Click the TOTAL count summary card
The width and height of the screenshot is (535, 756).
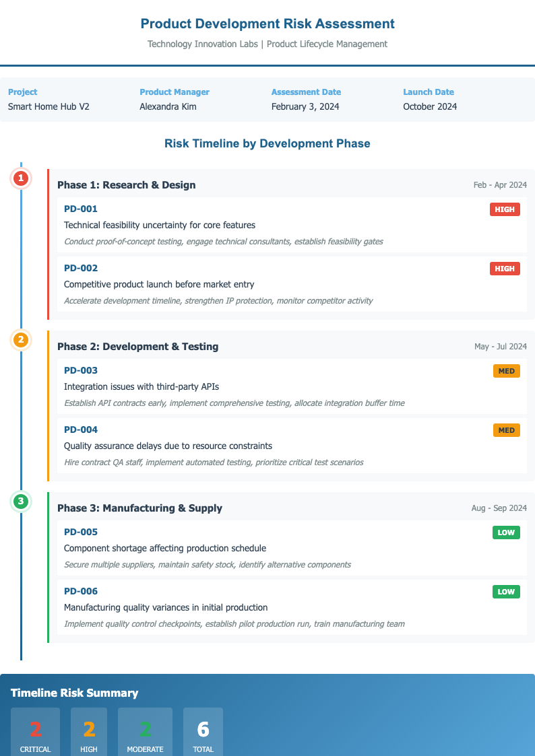tap(203, 732)
